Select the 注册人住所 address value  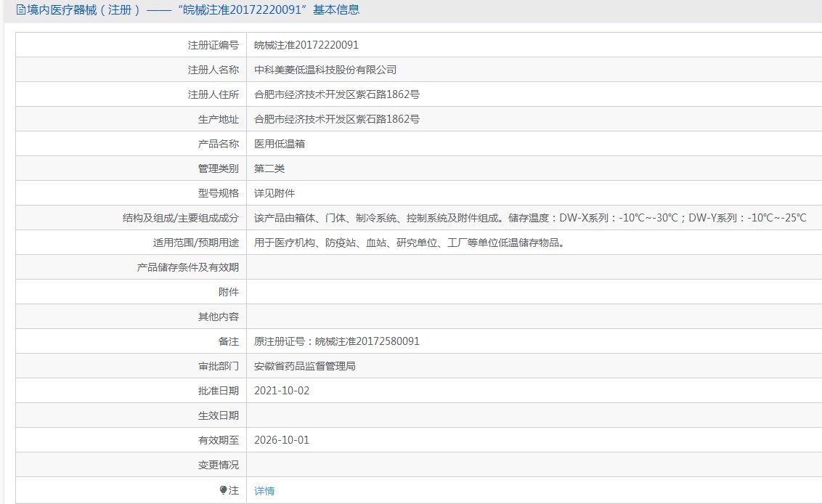point(336,94)
